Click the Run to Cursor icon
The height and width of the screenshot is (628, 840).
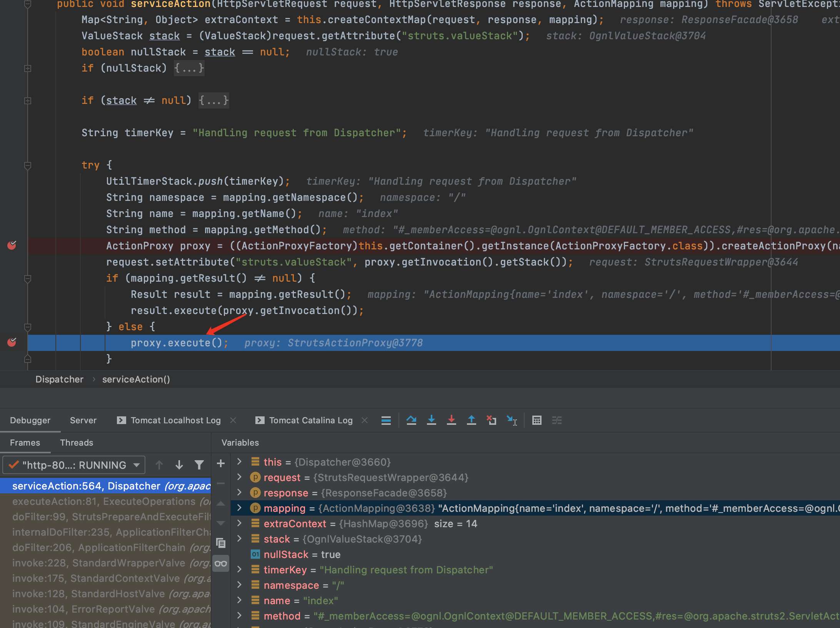[x=512, y=420]
